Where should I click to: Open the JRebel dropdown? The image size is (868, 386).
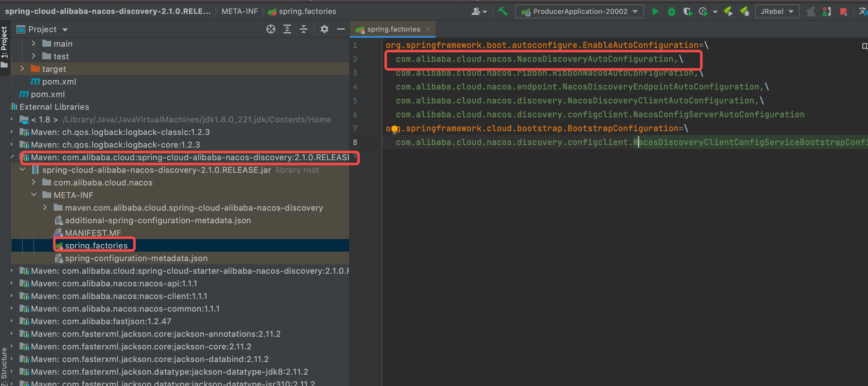(777, 11)
